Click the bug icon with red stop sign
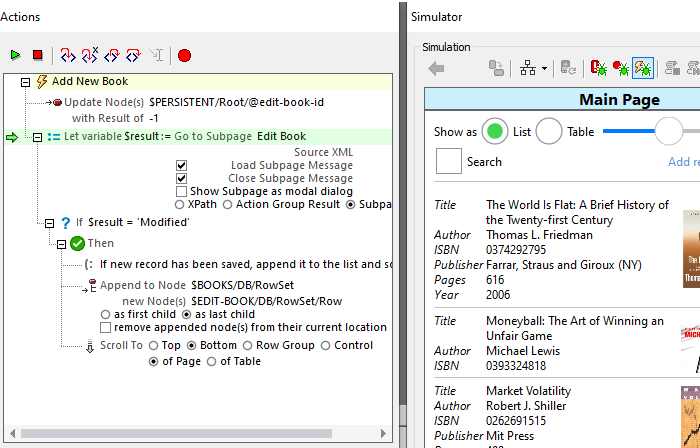Image resolution: width=700 pixels, height=448 pixels. point(599,68)
